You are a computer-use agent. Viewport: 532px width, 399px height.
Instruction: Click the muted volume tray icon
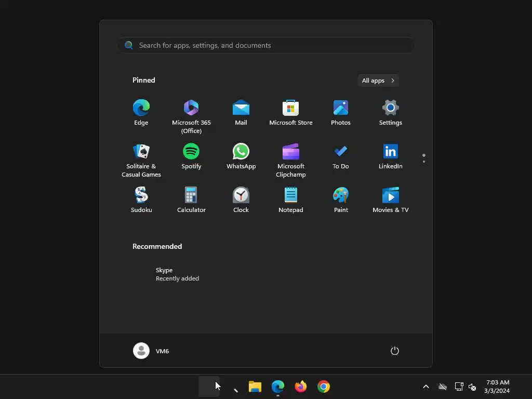(x=472, y=387)
